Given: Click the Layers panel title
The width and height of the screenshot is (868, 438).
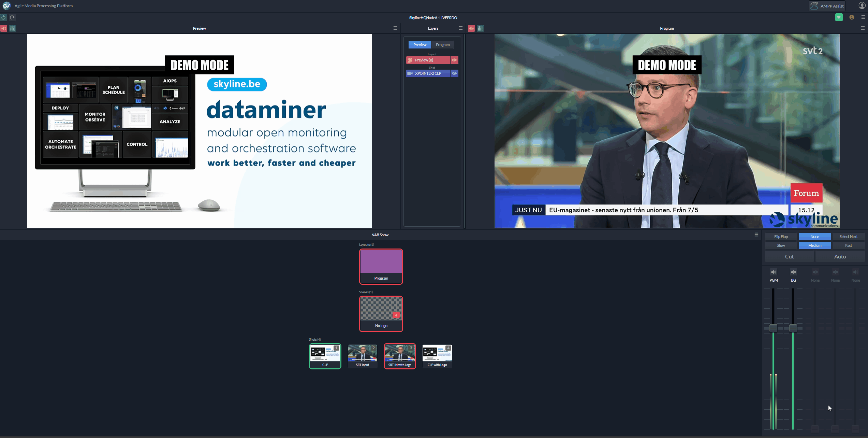Looking at the screenshot, I should click(433, 28).
